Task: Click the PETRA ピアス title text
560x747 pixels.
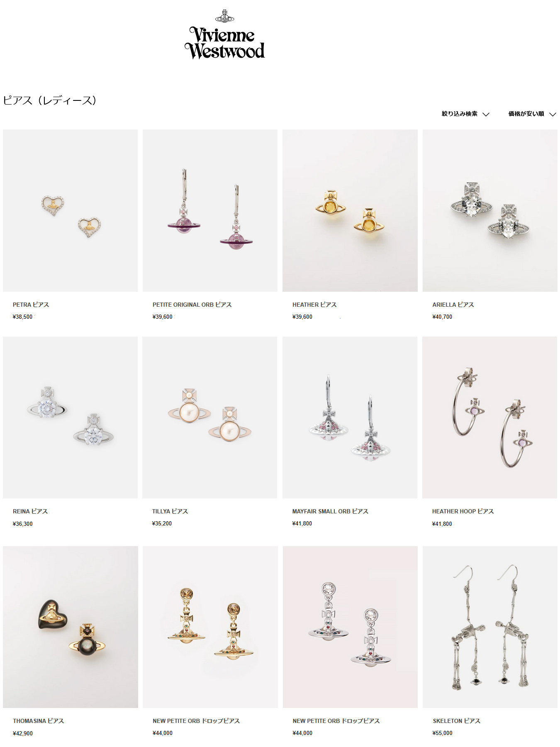Action: point(31,305)
